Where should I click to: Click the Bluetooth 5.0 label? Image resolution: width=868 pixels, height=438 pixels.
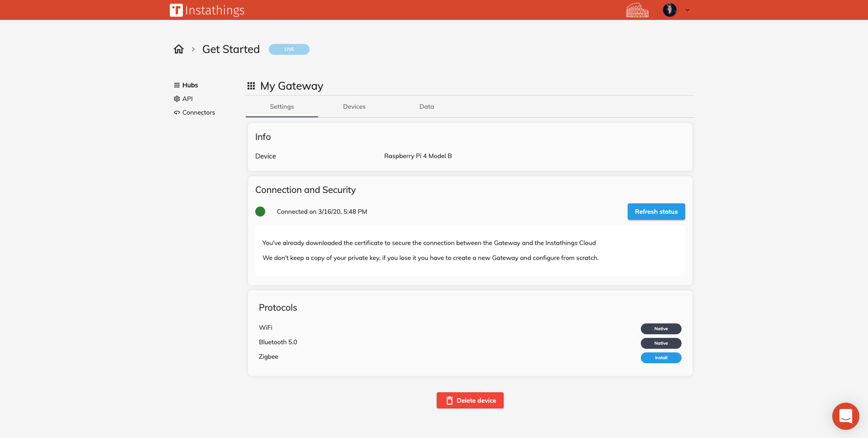278,342
